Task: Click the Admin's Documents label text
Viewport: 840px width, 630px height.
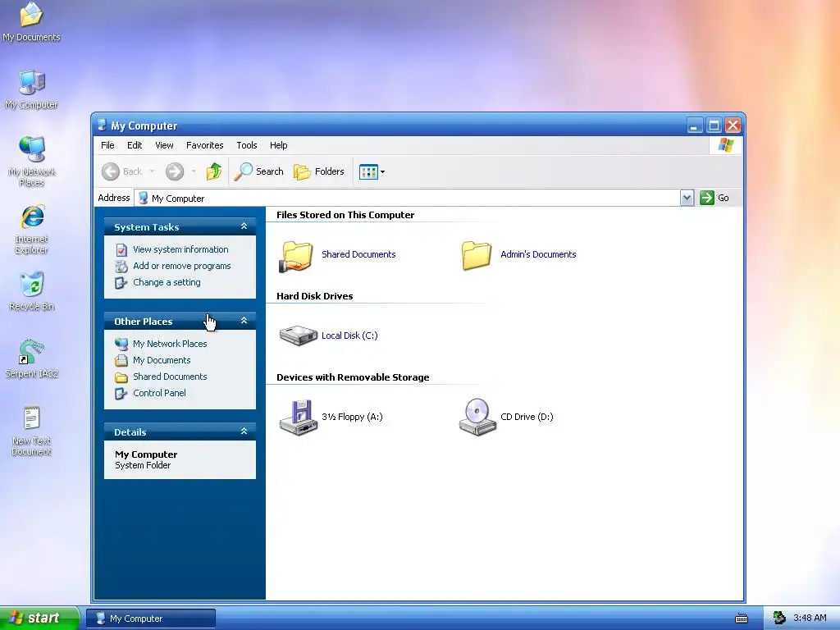Action: pyautogui.click(x=538, y=254)
